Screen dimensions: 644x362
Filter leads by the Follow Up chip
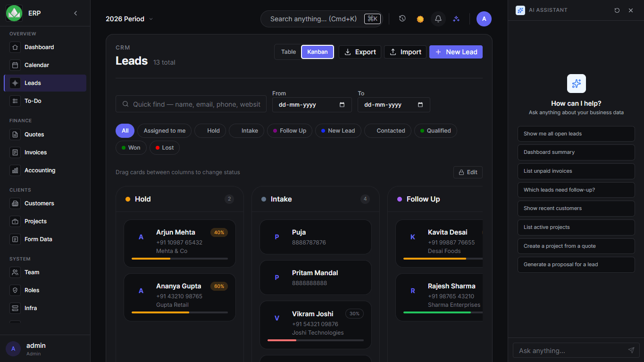[x=290, y=131]
